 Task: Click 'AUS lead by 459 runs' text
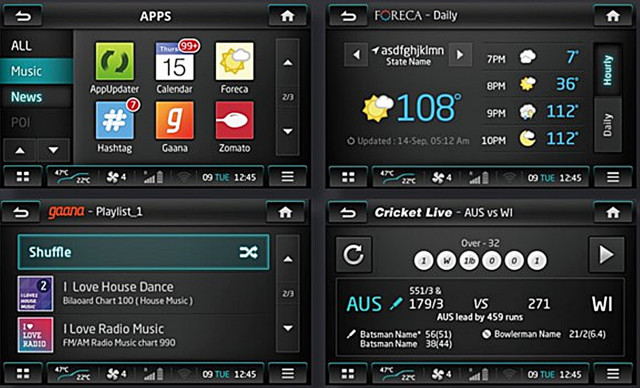click(480, 317)
